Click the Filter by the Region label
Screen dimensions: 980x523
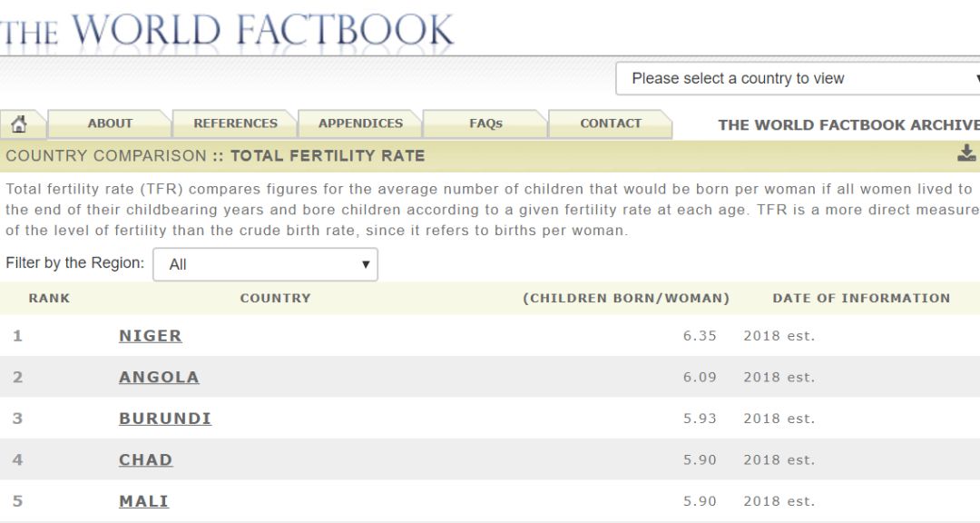(x=75, y=262)
